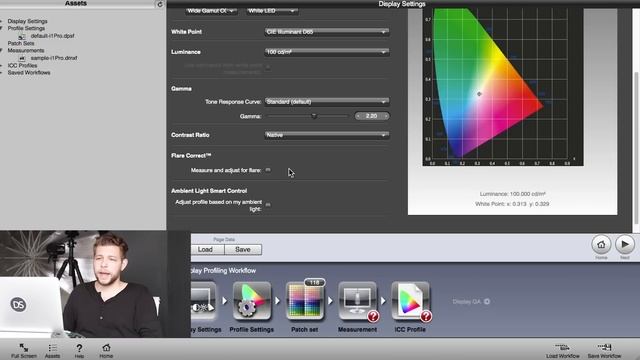Open Patch set workflow step
Image resolution: width=640 pixels, height=360 pixels.
pos(305,301)
